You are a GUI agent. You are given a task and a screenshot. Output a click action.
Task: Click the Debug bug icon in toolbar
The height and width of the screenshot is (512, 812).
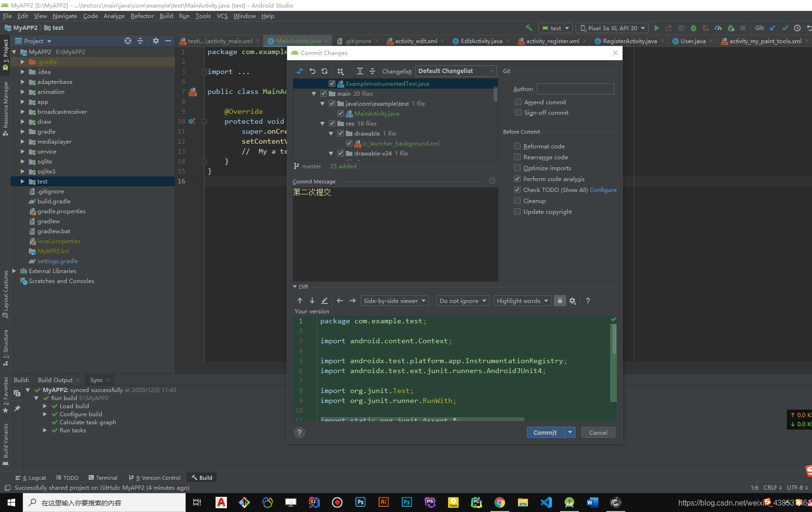coord(694,28)
